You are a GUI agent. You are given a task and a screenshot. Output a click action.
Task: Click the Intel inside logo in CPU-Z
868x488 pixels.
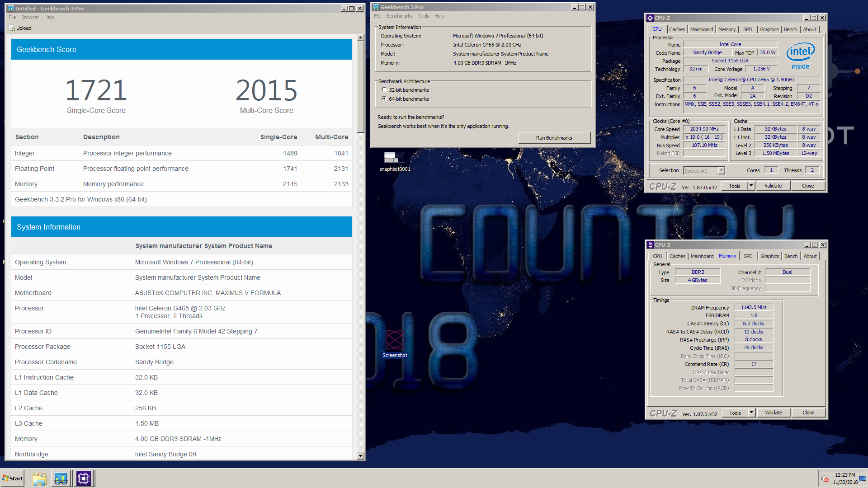click(x=801, y=56)
